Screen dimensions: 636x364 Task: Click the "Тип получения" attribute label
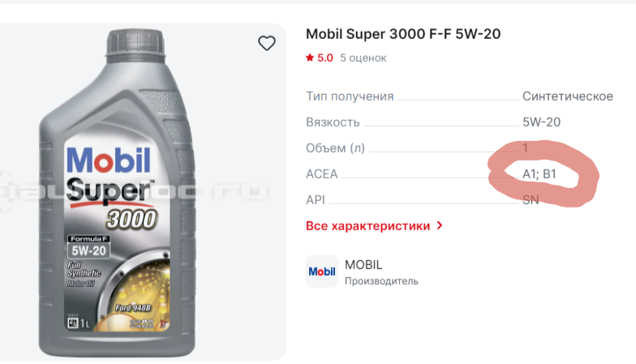(350, 96)
